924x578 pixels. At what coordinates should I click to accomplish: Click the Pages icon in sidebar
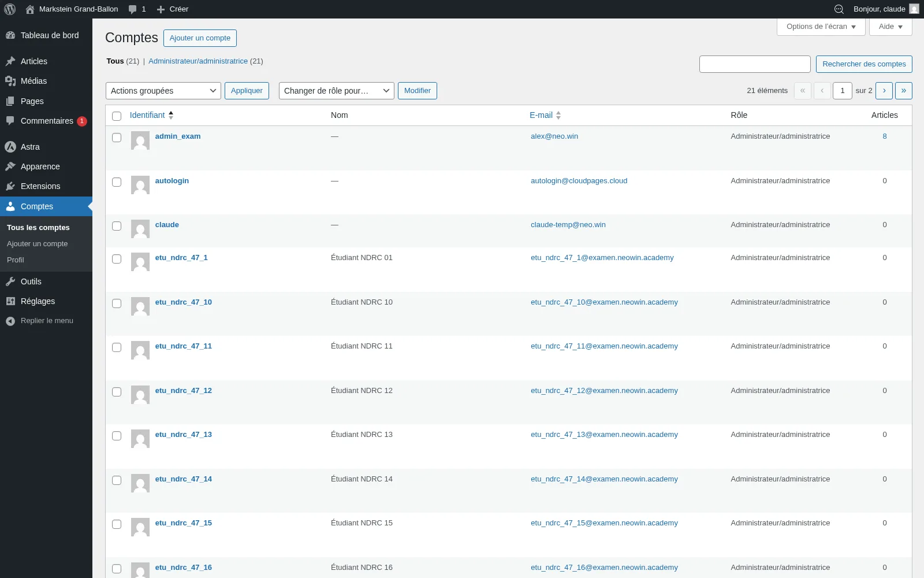(x=10, y=101)
